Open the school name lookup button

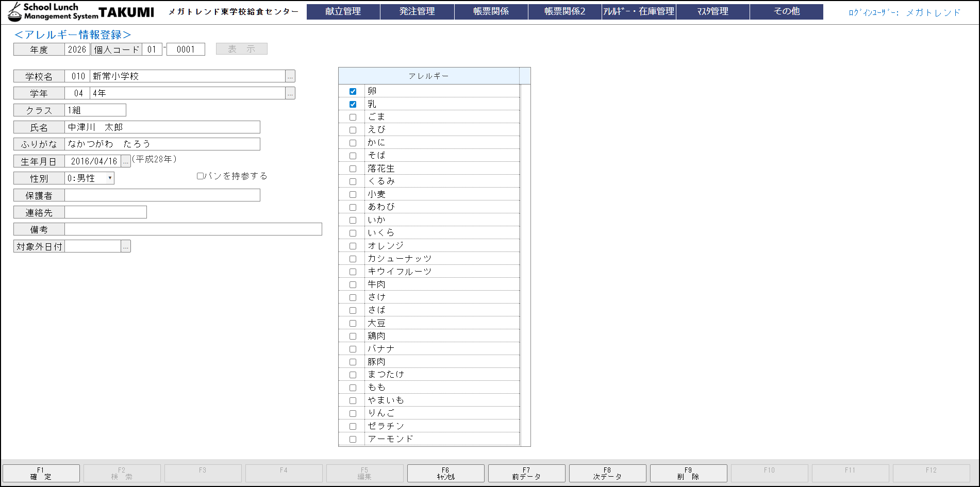pos(291,76)
